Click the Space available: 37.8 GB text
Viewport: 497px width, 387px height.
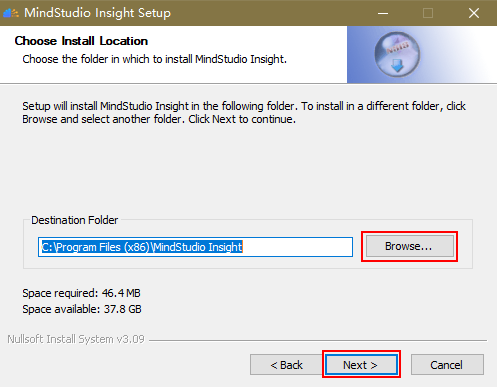(82, 309)
